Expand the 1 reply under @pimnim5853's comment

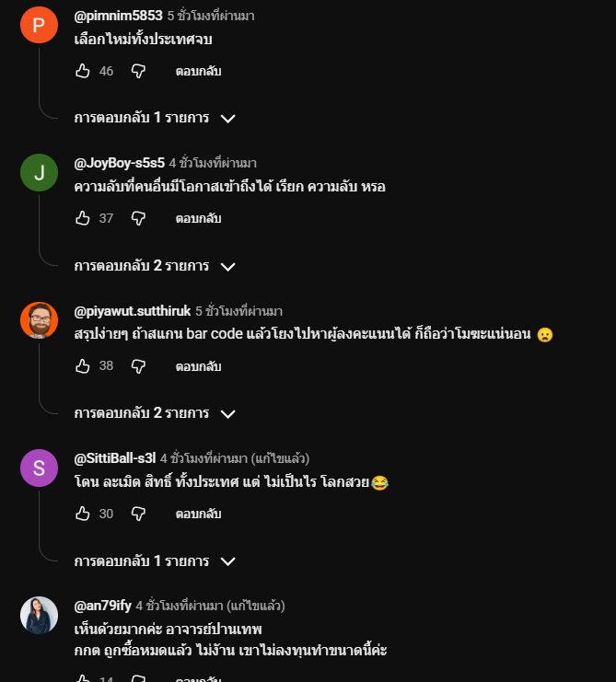[155, 118]
